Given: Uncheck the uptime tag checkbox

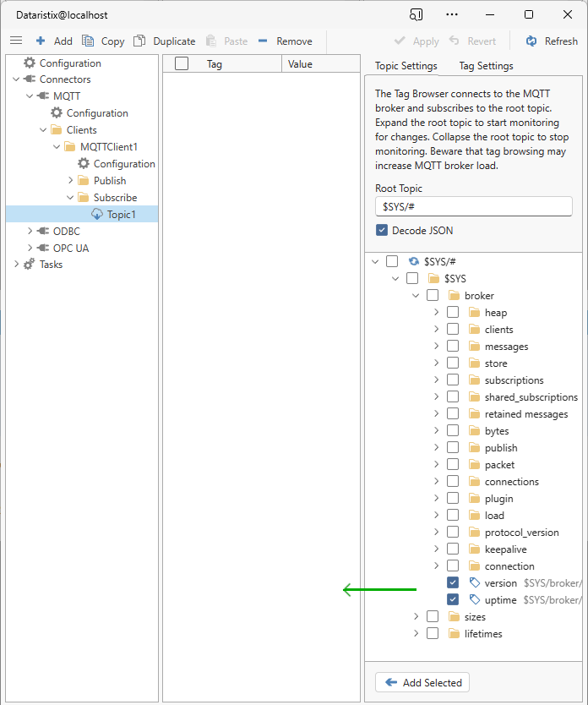Looking at the screenshot, I should click(453, 600).
